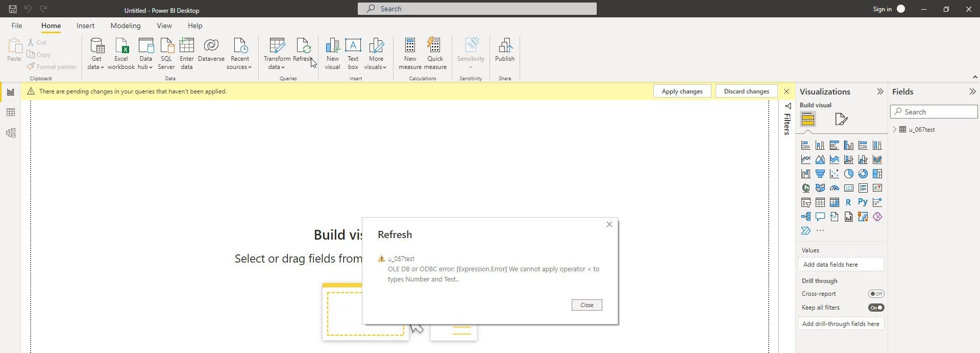Switch to the Insert tab

[x=85, y=26]
